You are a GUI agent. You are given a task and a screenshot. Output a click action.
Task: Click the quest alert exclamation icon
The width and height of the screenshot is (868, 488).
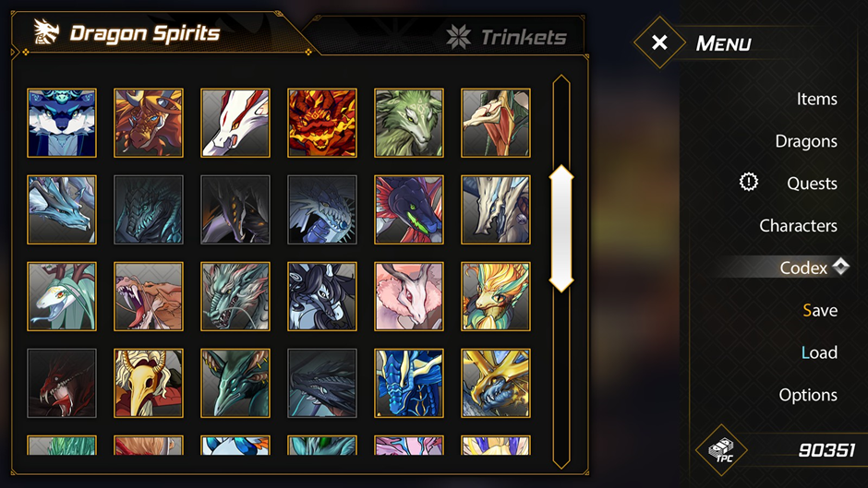pyautogui.click(x=749, y=182)
